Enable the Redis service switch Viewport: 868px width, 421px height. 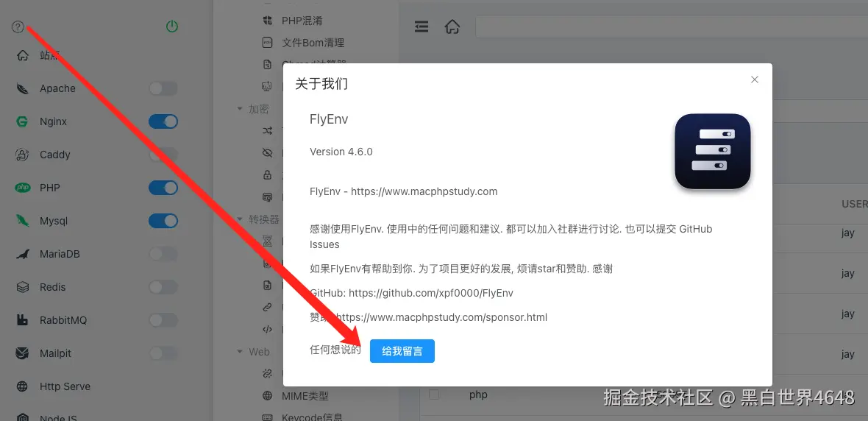click(163, 288)
